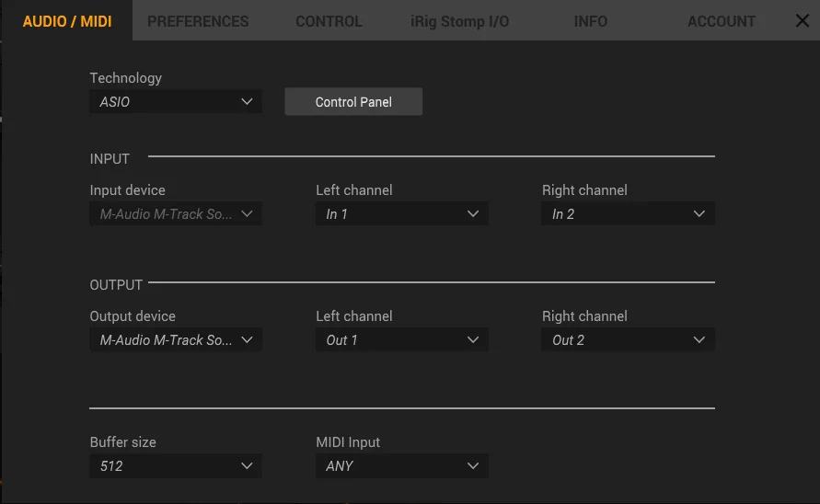820x504 pixels.
Task: Open the ACCOUNT tab
Action: [x=721, y=21]
